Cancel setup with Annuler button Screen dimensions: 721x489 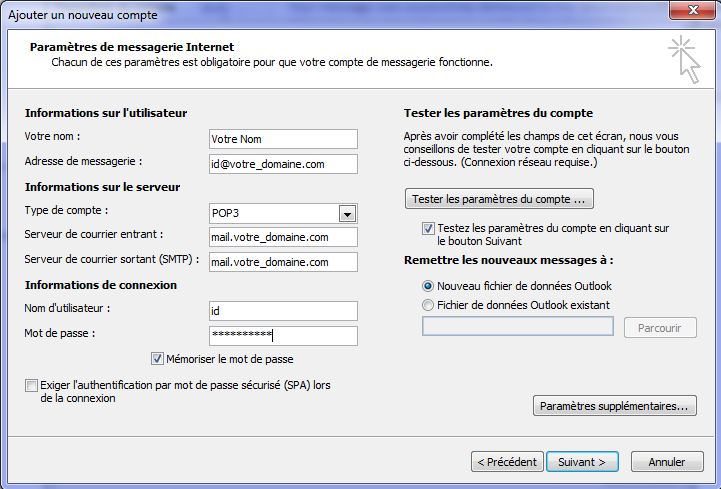(667, 462)
